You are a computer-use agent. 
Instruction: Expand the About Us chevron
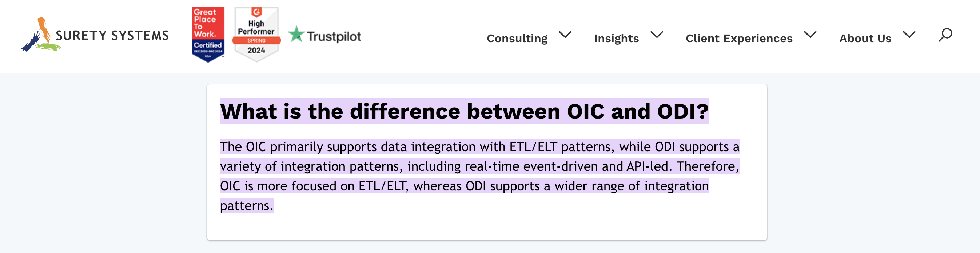(909, 35)
